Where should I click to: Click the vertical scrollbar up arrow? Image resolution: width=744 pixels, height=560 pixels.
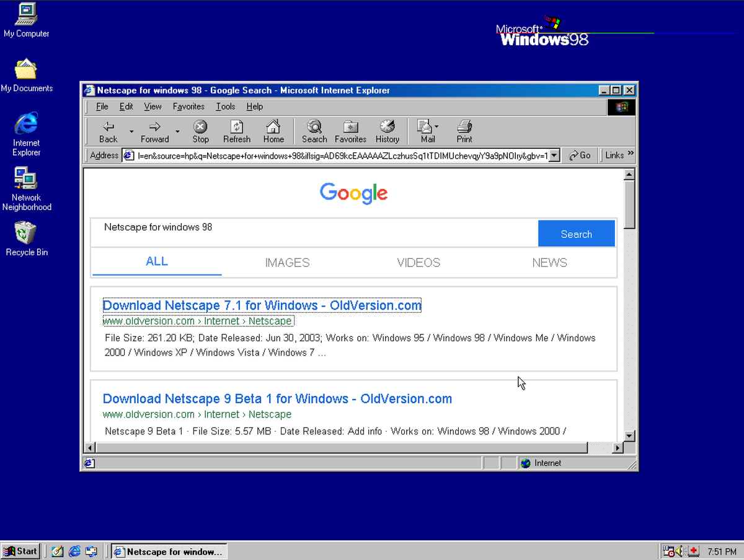tap(629, 174)
